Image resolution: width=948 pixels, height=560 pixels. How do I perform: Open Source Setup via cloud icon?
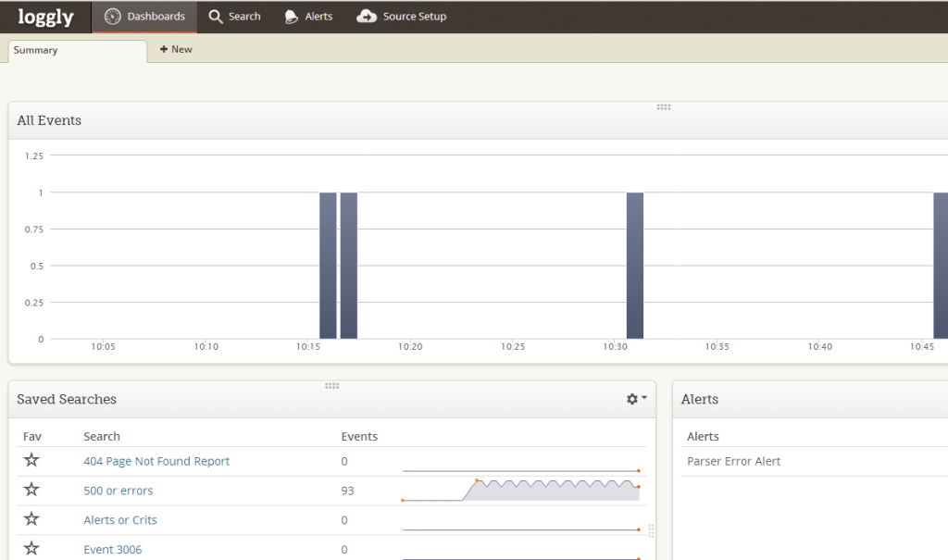[x=367, y=17]
